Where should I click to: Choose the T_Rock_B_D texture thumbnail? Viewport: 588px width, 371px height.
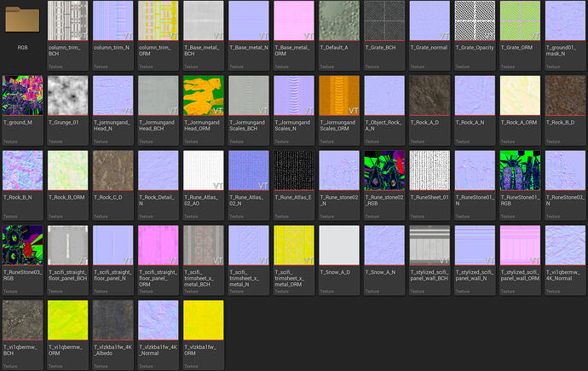(565, 96)
